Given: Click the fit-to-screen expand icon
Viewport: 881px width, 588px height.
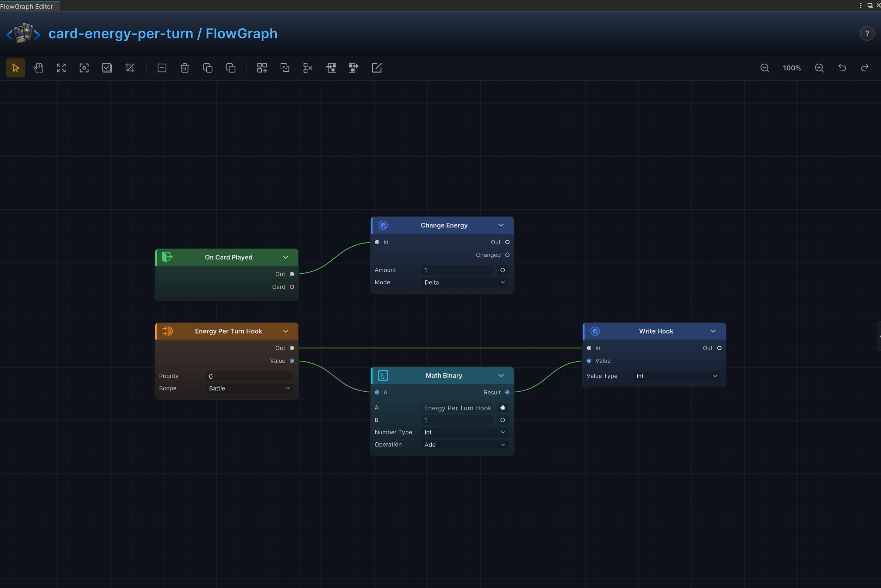Looking at the screenshot, I should tap(61, 68).
